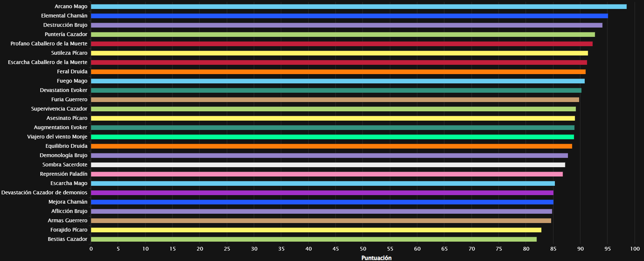Click the Viajero del viento Monje bar
644x261 pixels.
click(332, 137)
